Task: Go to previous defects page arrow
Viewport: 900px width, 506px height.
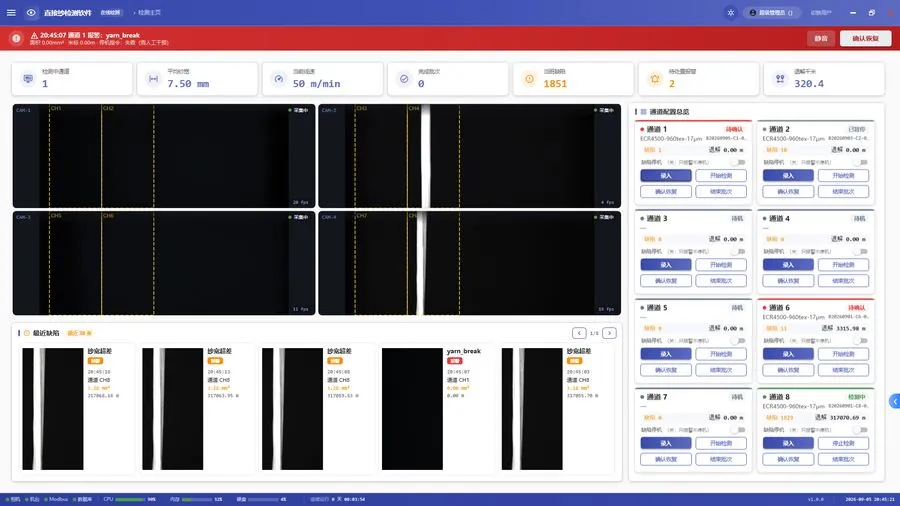Action: click(579, 333)
